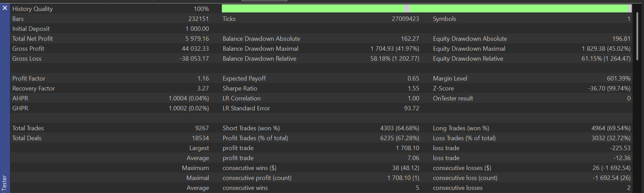Click largest profit trade value 1 708.10
Screen dimensions: 644x193
pos(408,148)
